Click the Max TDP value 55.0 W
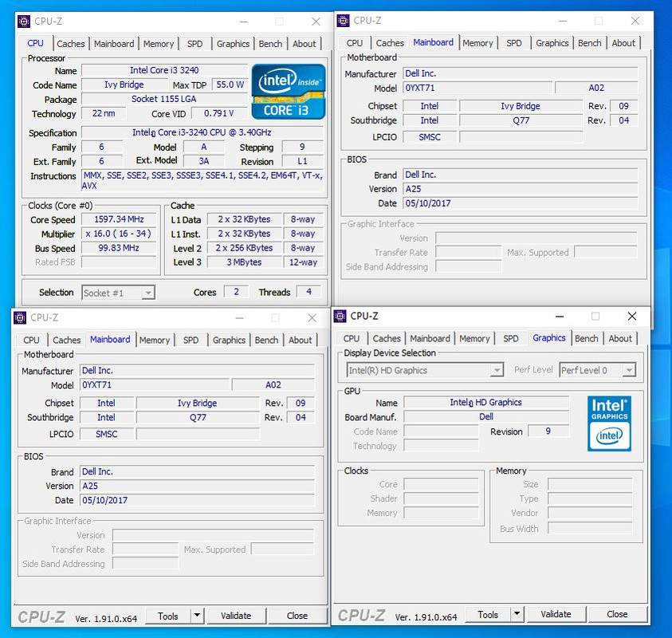The height and width of the screenshot is (638, 672). [230, 85]
